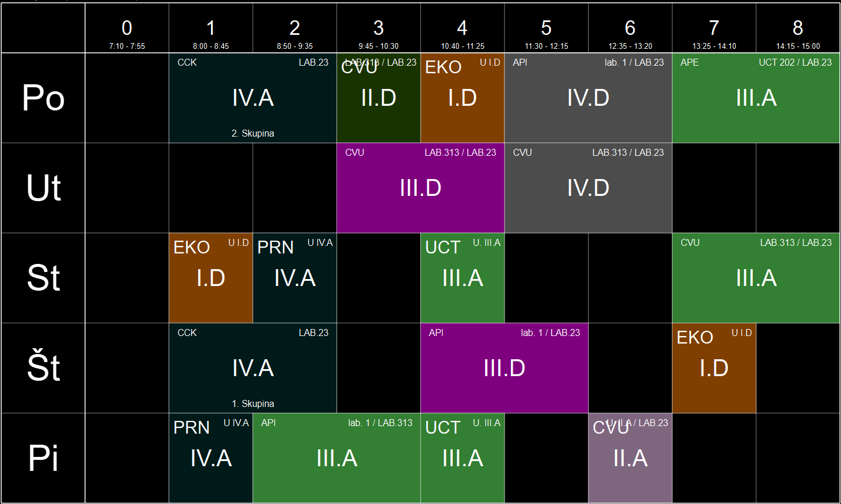841x504 pixels.
Task: Select the Thursday EKO I.D lesson
Action: [714, 368]
